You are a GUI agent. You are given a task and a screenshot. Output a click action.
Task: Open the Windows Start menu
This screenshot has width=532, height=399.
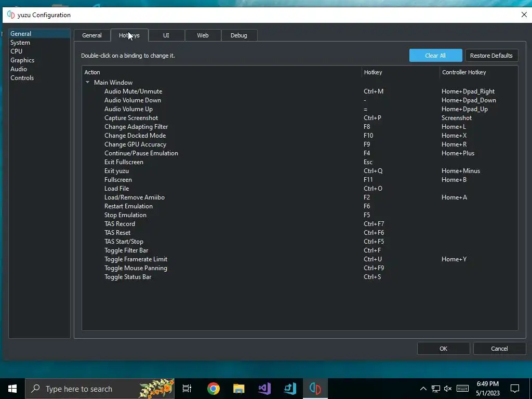pos(12,389)
